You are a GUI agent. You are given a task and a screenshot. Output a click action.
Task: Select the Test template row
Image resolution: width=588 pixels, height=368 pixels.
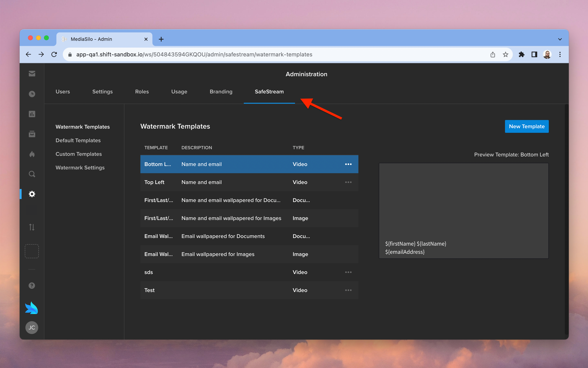[x=249, y=290]
